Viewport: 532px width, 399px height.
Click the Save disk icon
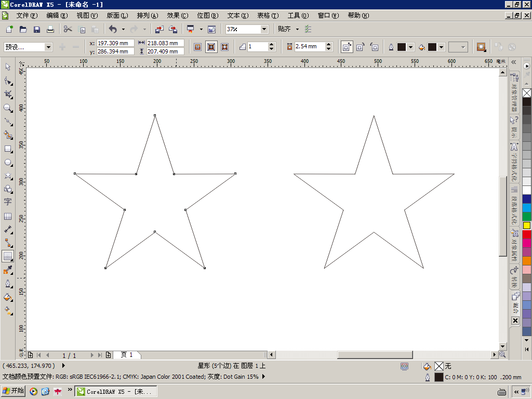37,29
